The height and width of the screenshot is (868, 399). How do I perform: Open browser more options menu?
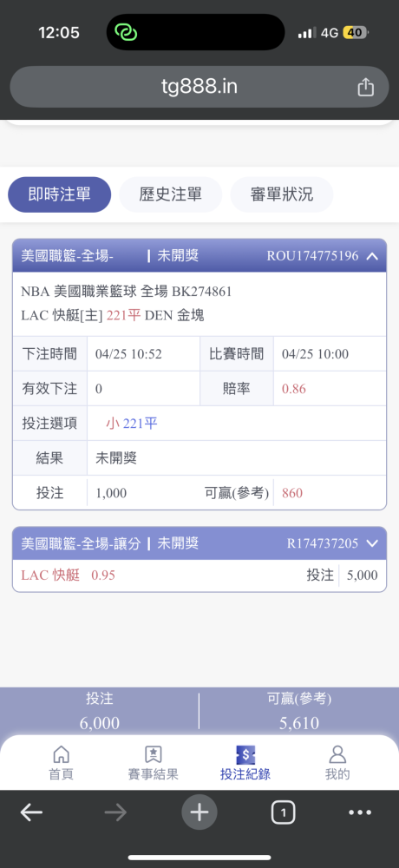coord(360,812)
